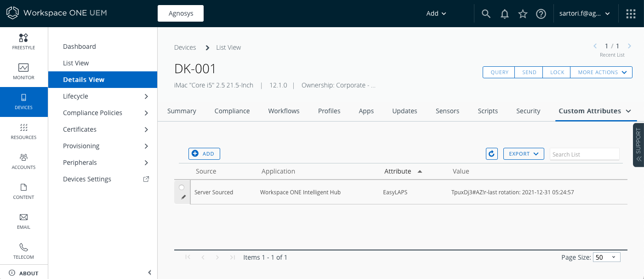Sort by the Application column header

(x=278, y=171)
